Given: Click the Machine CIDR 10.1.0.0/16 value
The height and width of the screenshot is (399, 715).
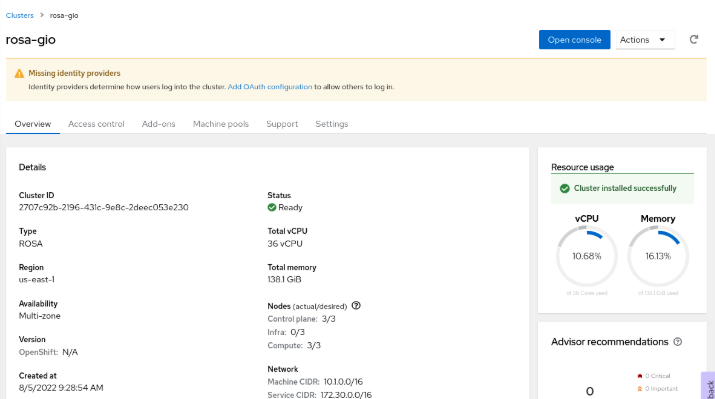Looking at the screenshot, I should 343,382.
